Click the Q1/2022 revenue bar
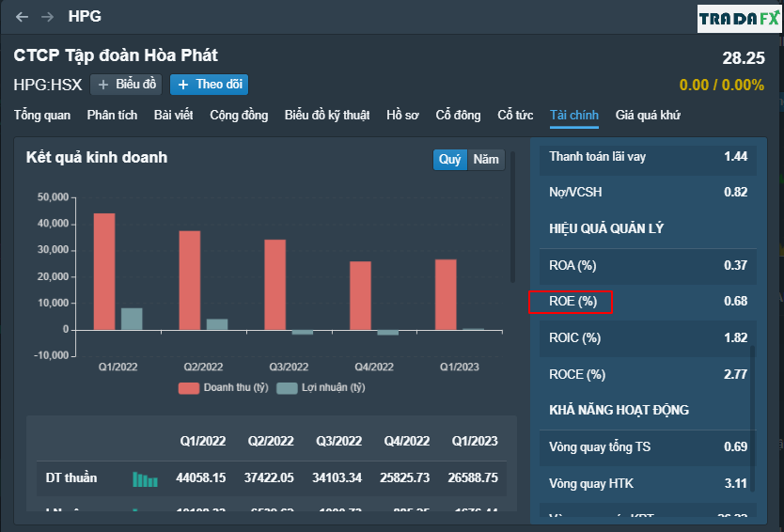784x532 pixels. point(104,272)
